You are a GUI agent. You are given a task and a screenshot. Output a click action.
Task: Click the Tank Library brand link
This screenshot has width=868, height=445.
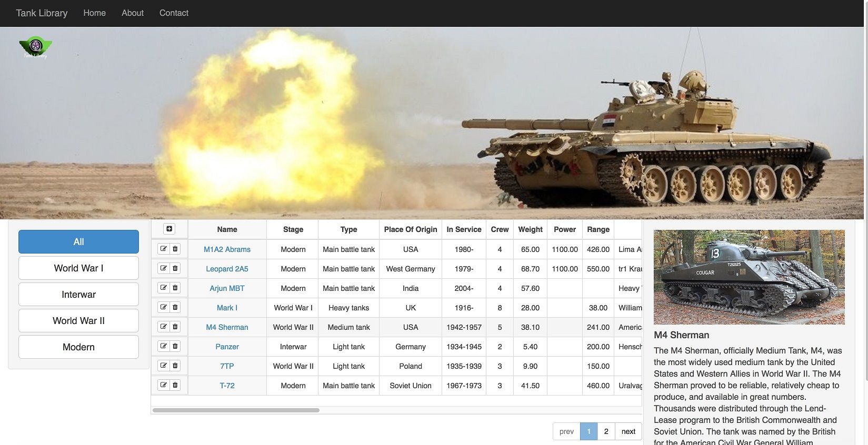[x=42, y=13]
